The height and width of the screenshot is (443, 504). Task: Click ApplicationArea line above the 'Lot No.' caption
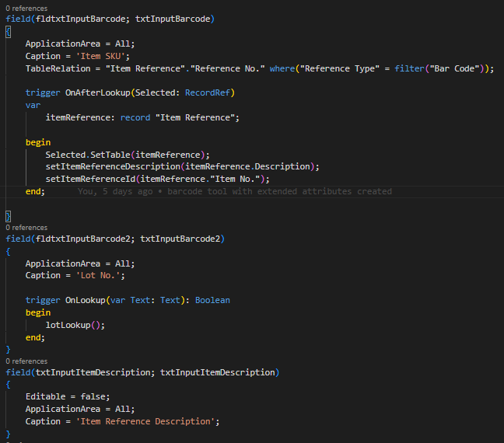[80, 263]
